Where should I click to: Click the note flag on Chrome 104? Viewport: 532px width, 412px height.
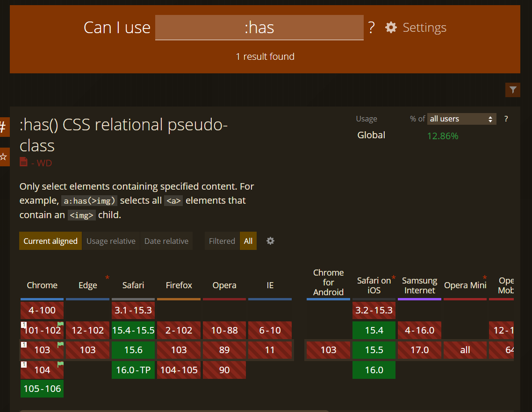click(60, 364)
